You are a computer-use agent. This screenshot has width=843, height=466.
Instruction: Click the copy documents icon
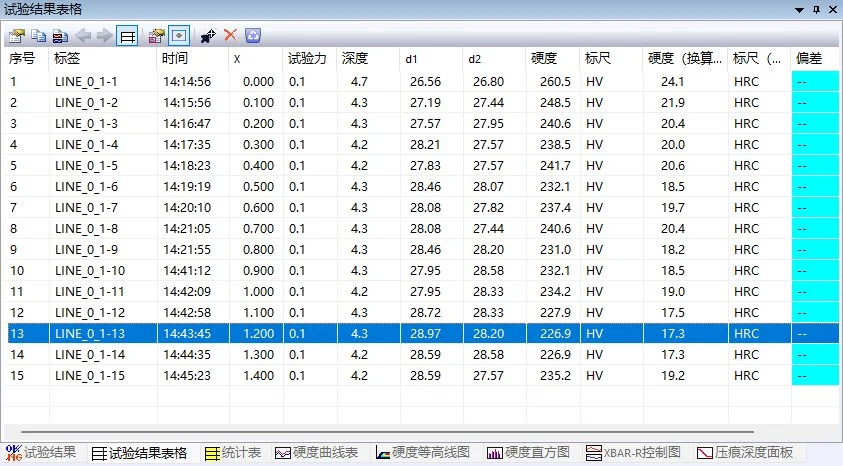click(x=38, y=36)
